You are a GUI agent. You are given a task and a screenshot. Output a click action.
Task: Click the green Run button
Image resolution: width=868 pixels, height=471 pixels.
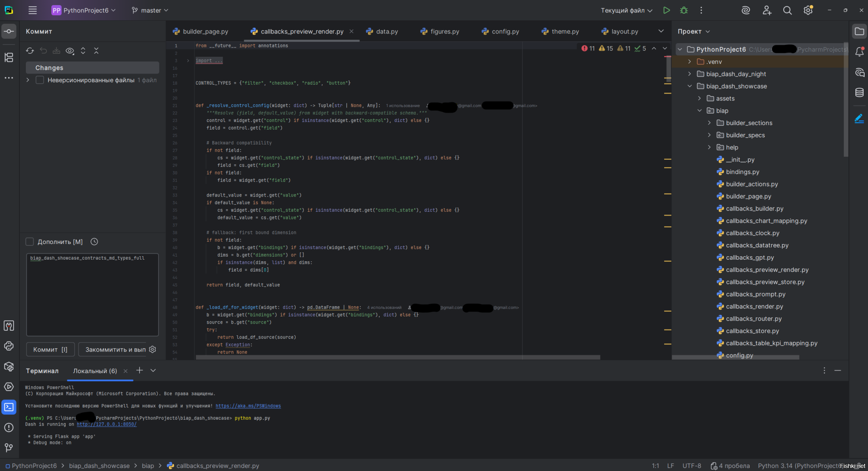click(x=666, y=10)
